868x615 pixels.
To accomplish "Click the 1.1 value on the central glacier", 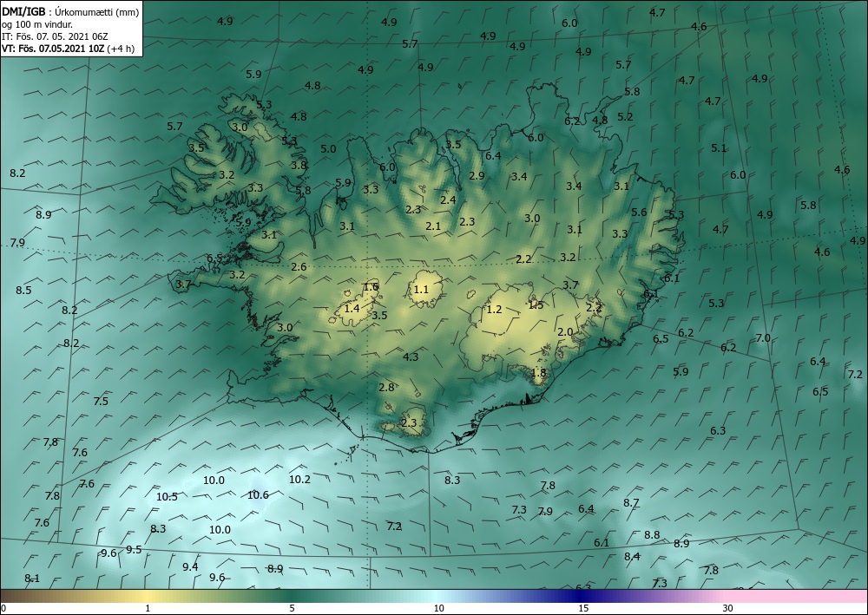I will click(x=421, y=289).
